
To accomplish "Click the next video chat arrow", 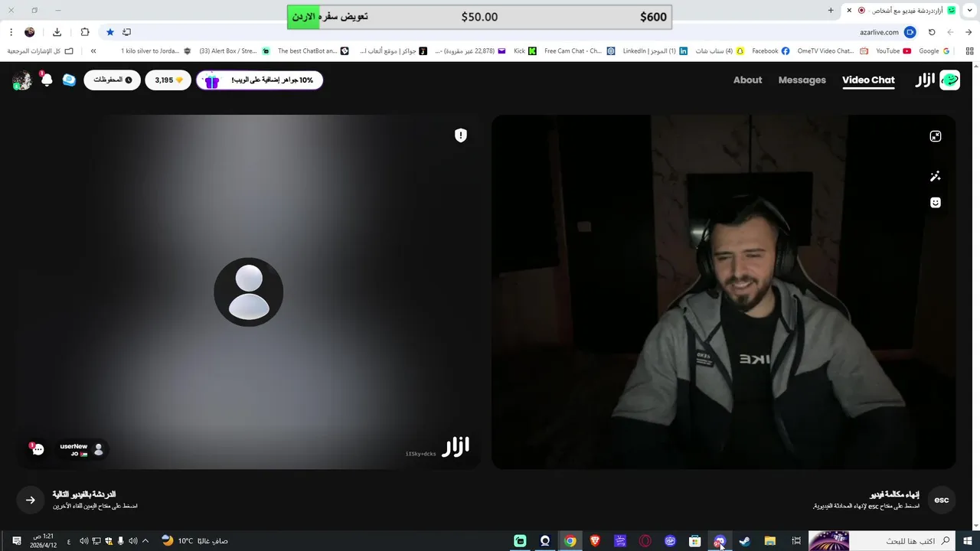I will click(x=31, y=500).
